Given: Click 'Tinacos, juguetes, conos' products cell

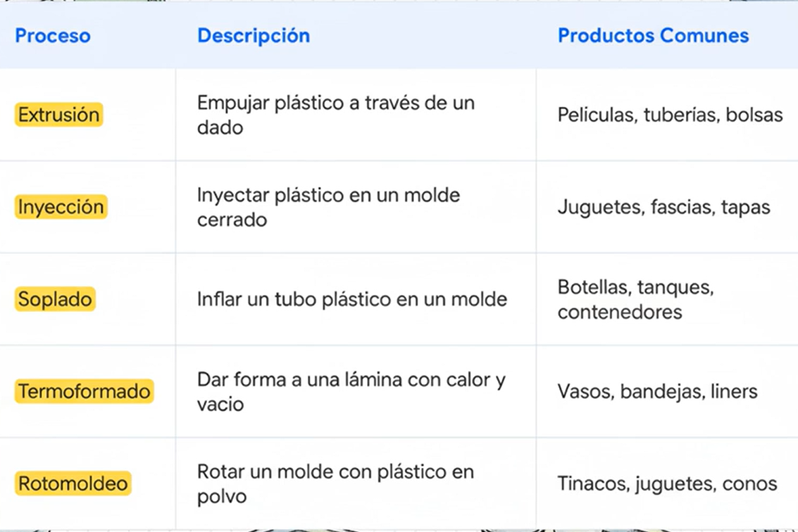Looking at the screenshot, I should 667,483.
